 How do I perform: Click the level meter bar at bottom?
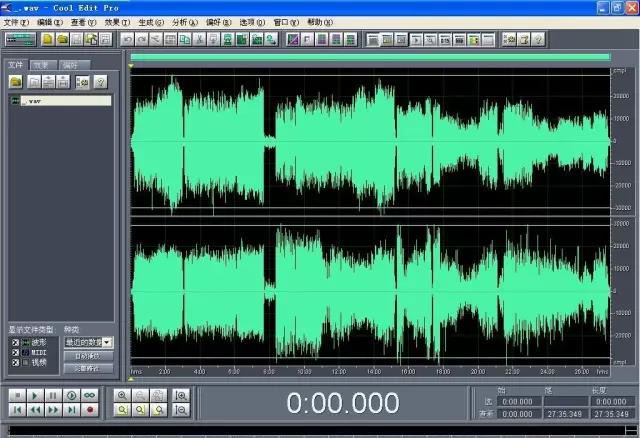(316, 431)
